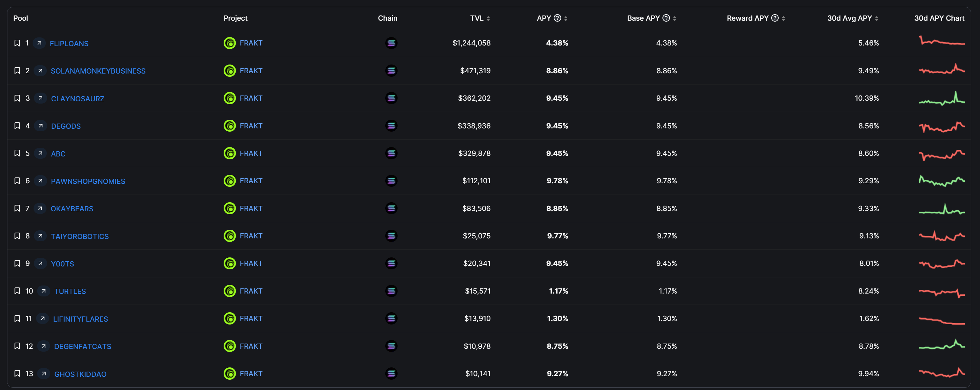980x390 pixels.
Task: View 30d APY chart for CLAYNOSAURZ
Action: (x=942, y=98)
